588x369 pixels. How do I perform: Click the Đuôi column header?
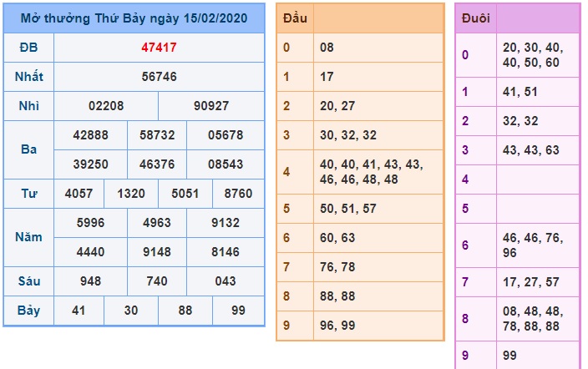476,18
